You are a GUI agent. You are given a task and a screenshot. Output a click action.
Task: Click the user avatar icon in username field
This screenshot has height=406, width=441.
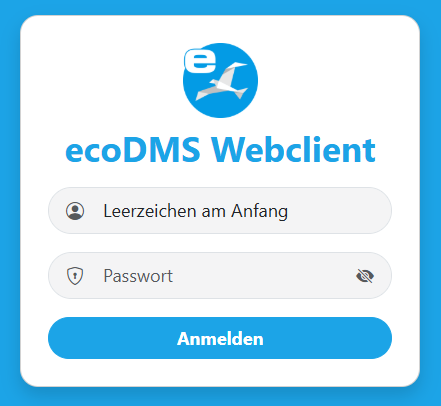pyautogui.click(x=75, y=211)
